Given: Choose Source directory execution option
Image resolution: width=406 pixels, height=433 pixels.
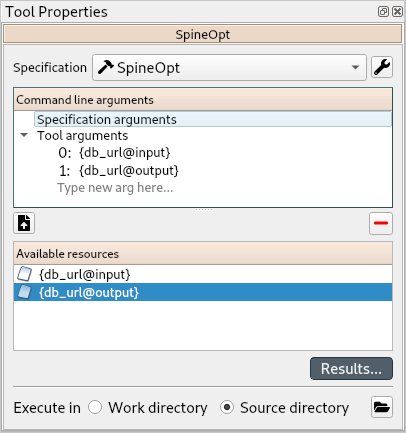Looking at the screenshot, I should [284, 407].
